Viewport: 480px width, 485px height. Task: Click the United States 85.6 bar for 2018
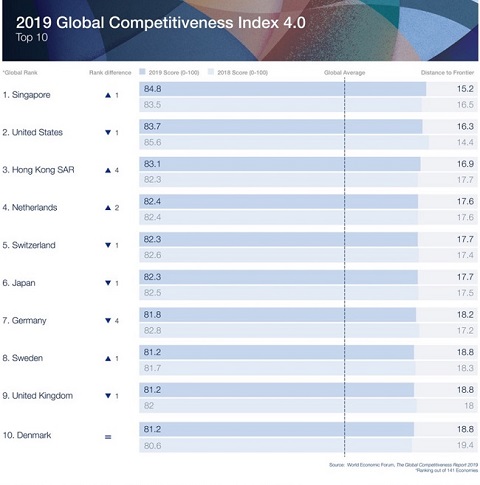(284, 142)
